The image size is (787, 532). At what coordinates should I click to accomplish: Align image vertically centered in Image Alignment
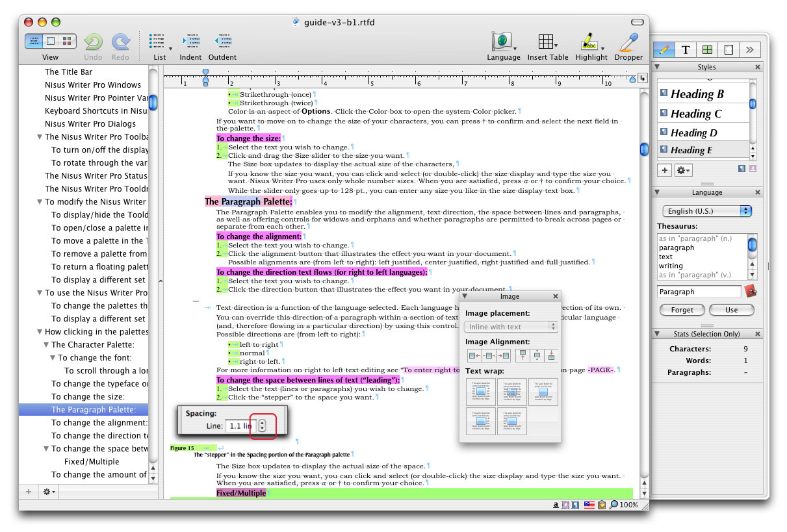(x=537, y=355)
